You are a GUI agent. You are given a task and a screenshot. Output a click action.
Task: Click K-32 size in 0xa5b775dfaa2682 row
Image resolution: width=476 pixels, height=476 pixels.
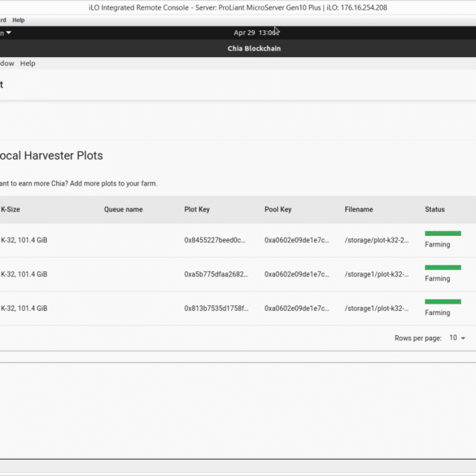point(24,274)
